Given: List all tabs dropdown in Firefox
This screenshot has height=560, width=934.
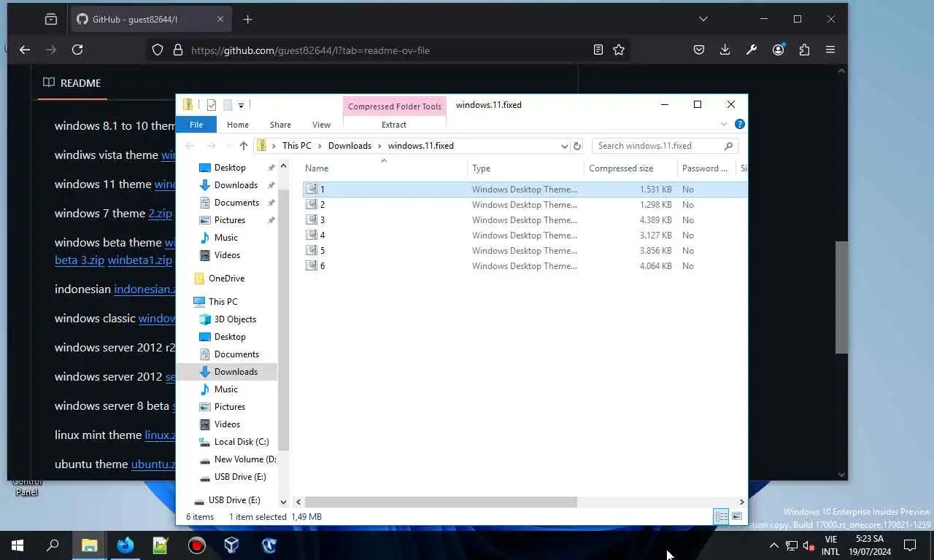Looking at the screenshot, I should click(703, 19).
